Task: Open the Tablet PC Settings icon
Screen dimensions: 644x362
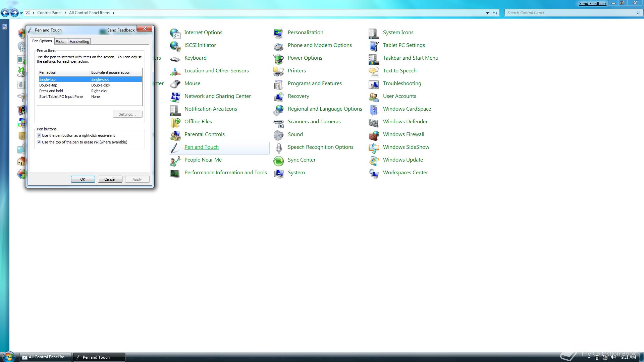Action: [x=374, y=46]
